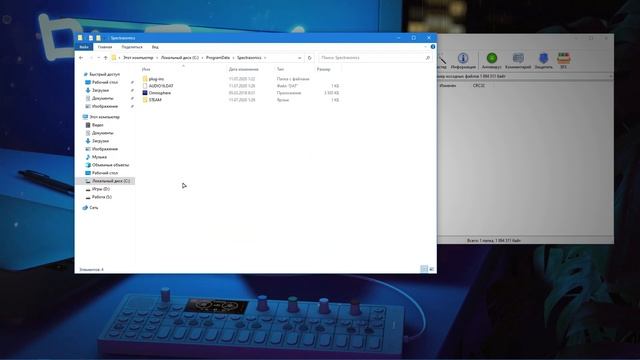Switch to details view layout icon

(x=424, y=269)
